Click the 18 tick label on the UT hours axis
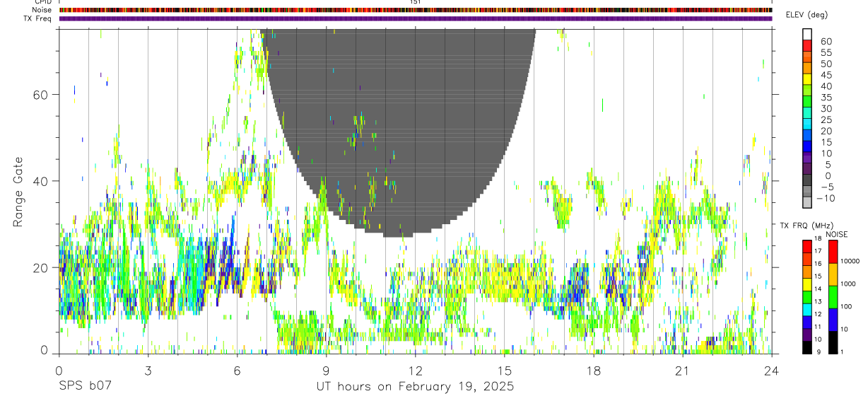Screen dimensions: 868x401 [x=593, y=370]
